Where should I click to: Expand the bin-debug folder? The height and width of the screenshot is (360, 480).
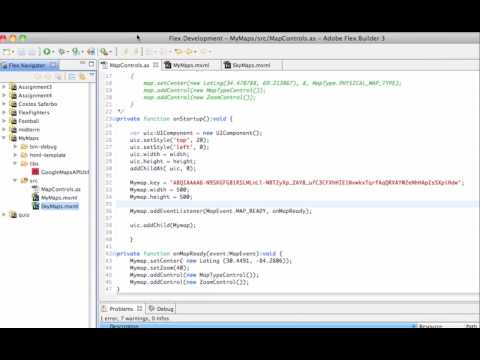click(x=15, y=146)
